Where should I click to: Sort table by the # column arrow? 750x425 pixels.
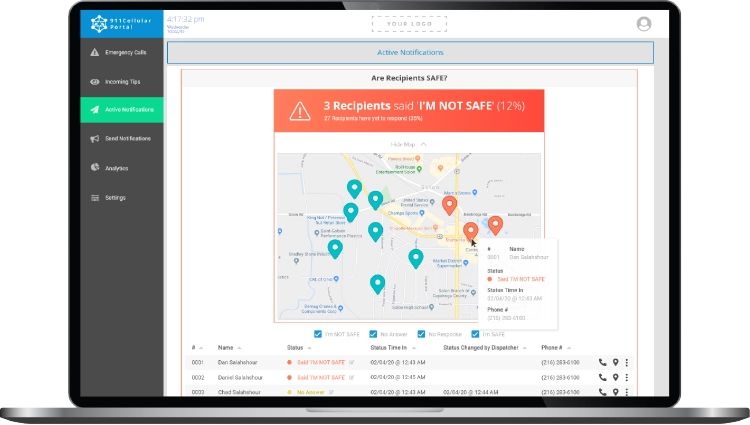201,348
